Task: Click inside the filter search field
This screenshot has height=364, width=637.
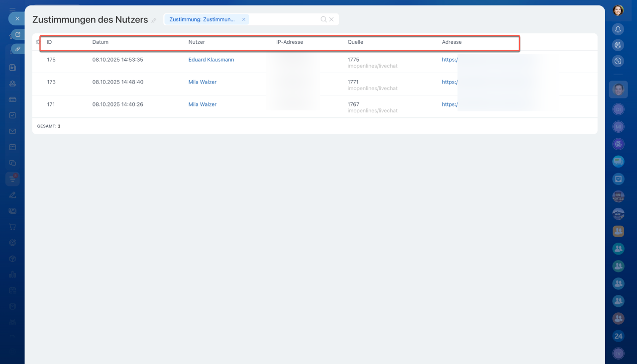Action: (x=284, y=19)
